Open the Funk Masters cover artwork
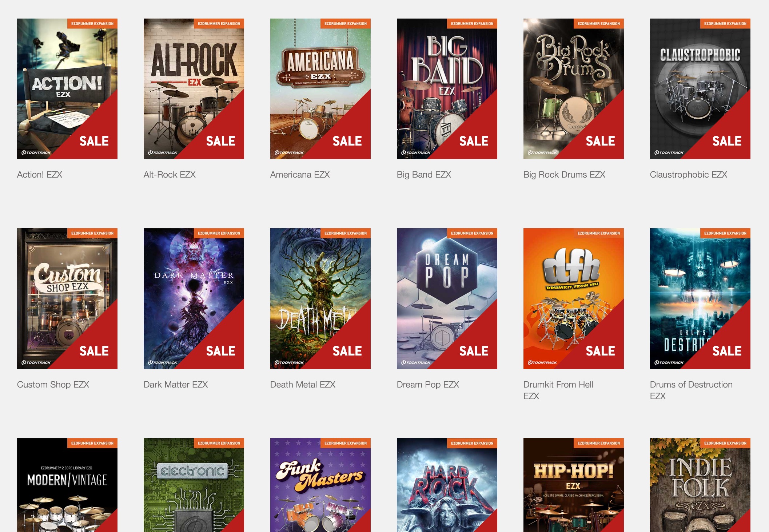 tap(320, 485)
